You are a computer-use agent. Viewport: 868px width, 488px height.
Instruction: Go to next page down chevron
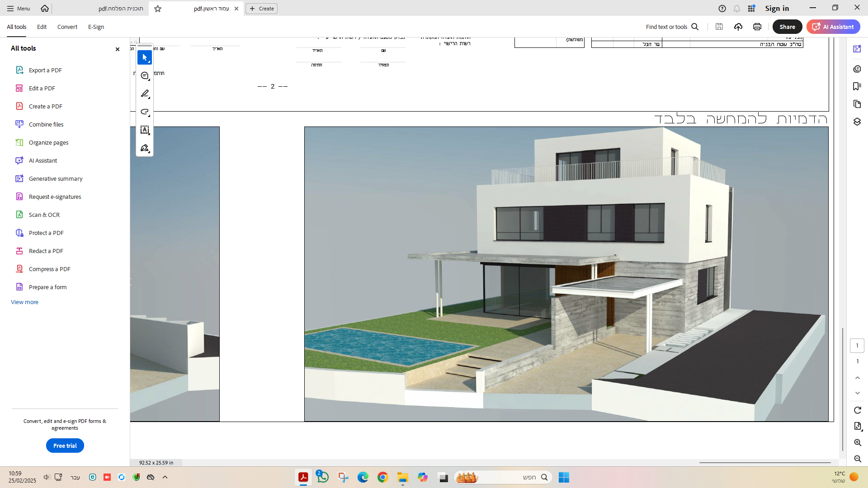[x=858, y=393]
